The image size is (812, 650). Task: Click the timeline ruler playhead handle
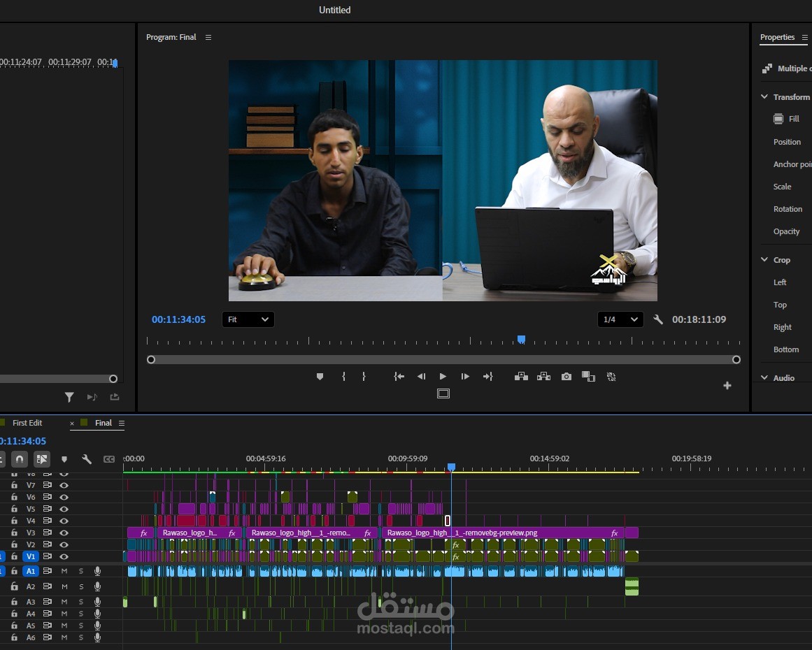452,468
